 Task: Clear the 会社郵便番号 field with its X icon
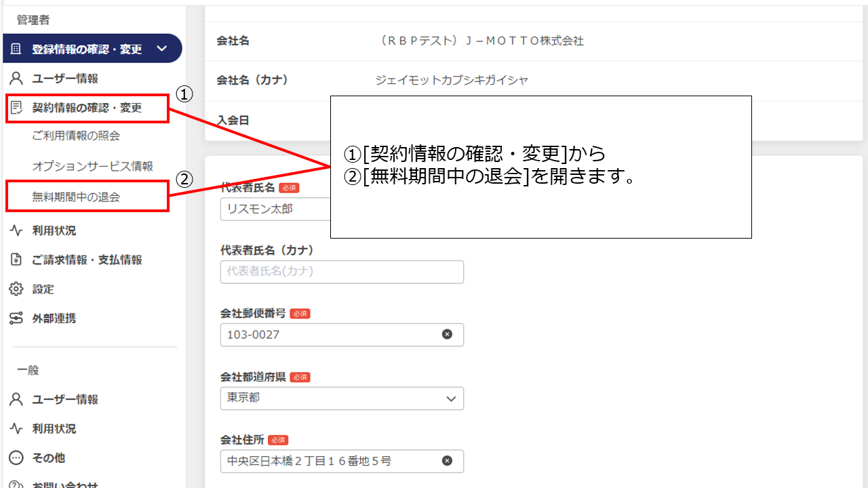(447, 334)
